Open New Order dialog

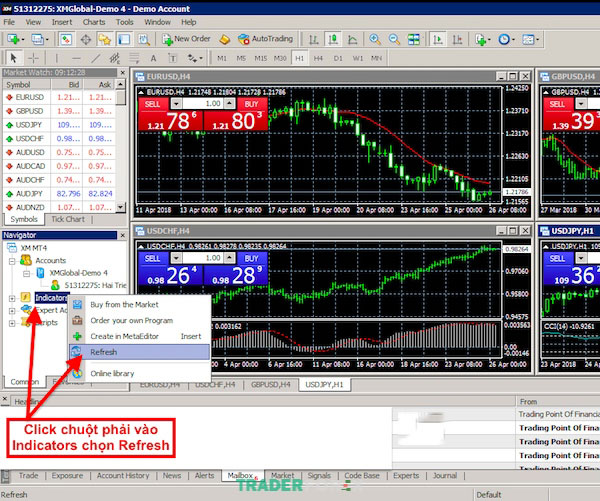[x=187, y=39]
